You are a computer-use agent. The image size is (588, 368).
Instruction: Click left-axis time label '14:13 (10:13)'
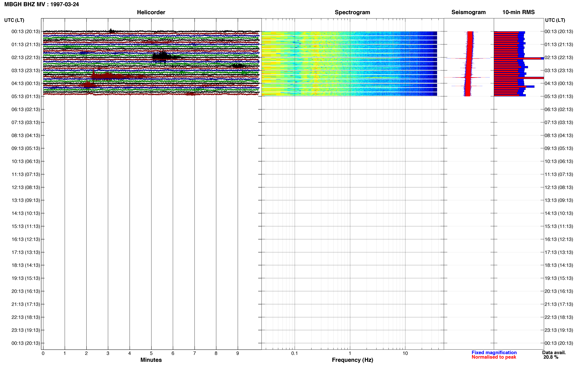click(x=26, y=213)
